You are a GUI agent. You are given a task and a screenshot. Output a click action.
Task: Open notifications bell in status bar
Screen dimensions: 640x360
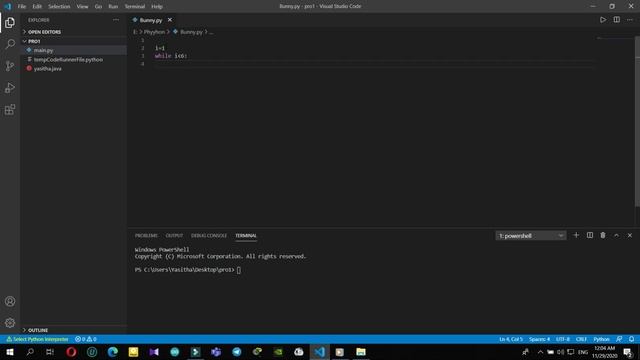tap(631, 339)
